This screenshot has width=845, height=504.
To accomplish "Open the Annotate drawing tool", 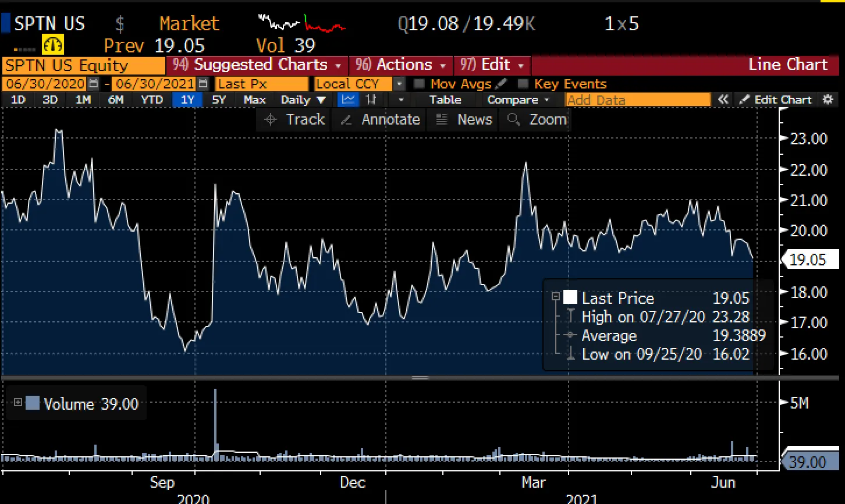I will pos(379,119).
